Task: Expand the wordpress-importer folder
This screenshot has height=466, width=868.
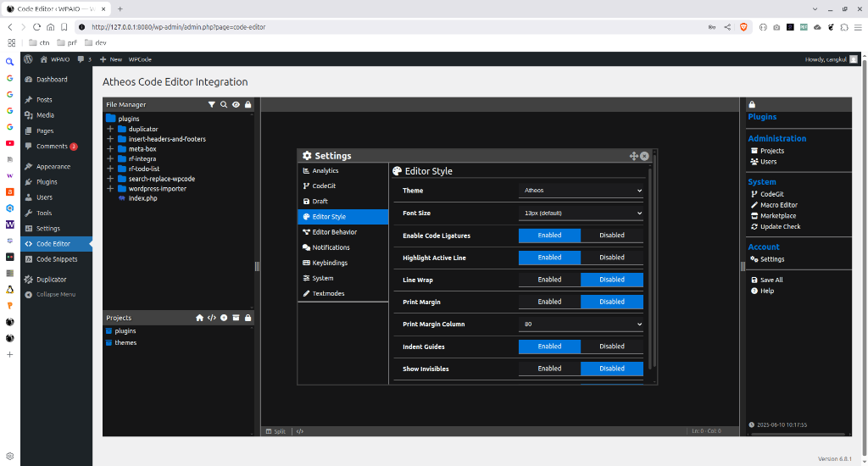Action: 110,189
